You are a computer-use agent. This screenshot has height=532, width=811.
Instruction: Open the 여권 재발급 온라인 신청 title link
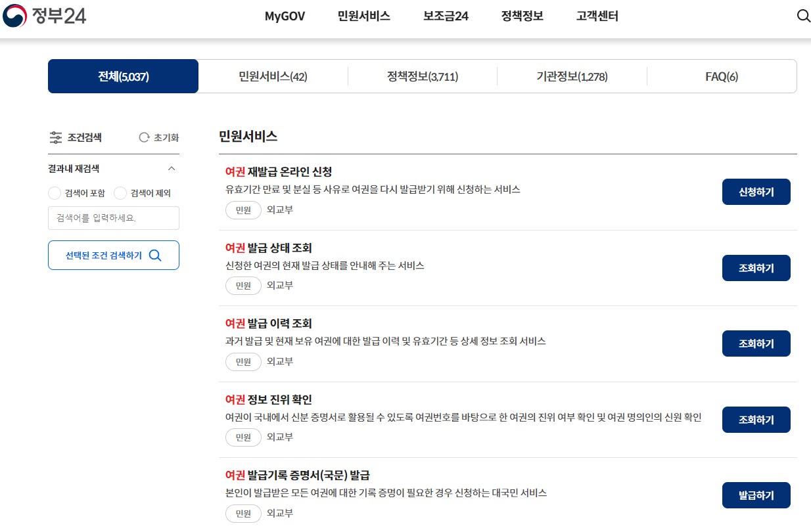pos(279,172)
